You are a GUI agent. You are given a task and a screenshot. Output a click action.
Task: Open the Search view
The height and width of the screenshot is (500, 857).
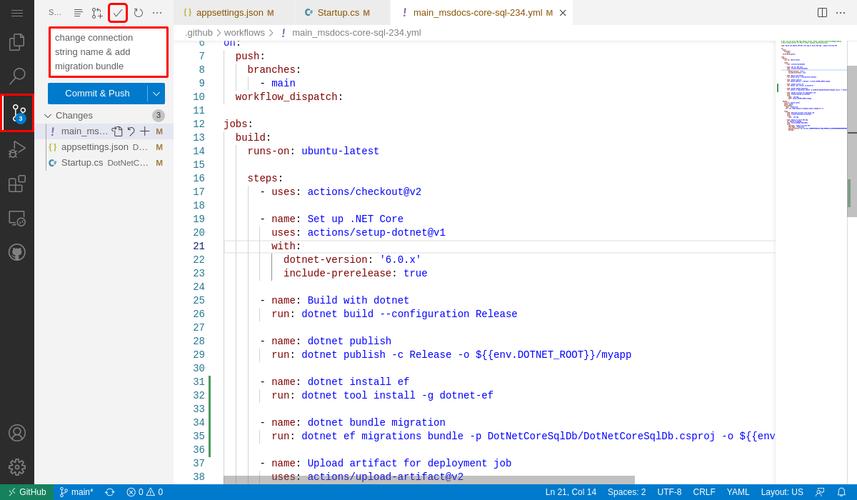[17, 76]
